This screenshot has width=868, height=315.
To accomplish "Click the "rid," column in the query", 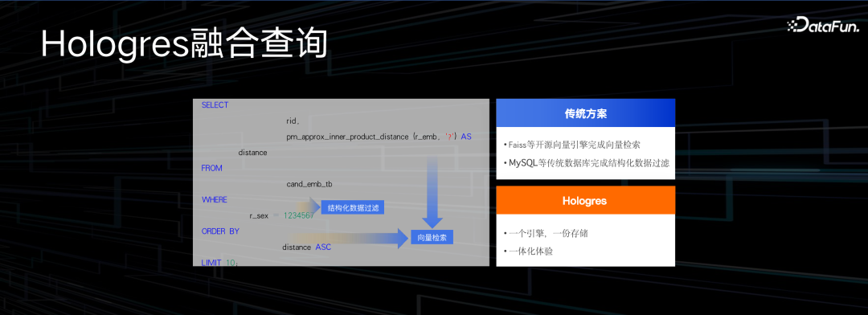I will (293, 121).
